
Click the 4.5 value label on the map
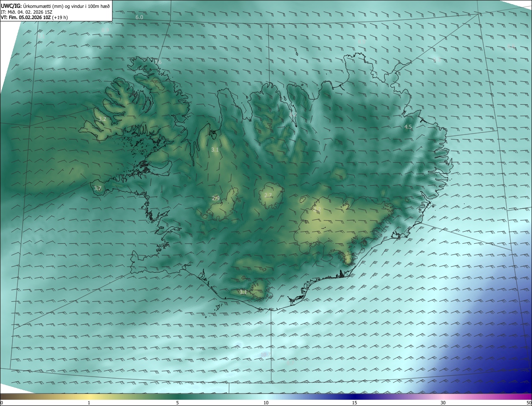(x=408, y=127)
